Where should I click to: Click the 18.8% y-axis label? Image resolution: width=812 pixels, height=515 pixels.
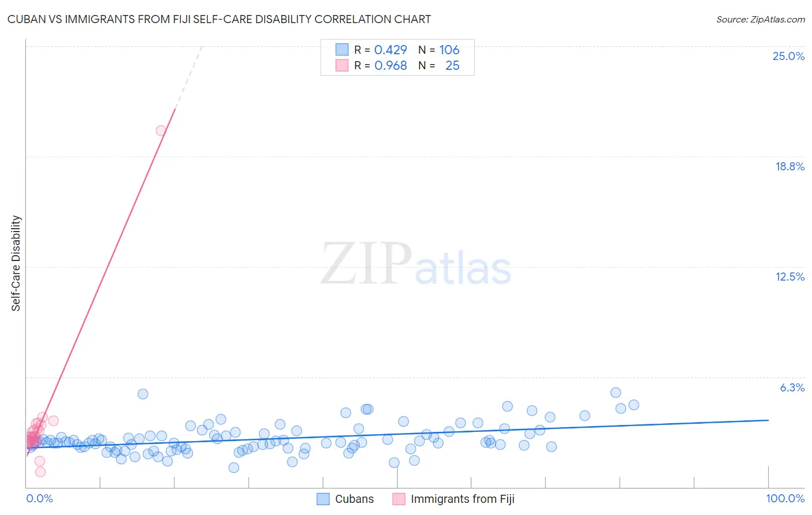[x=789, y=166]
